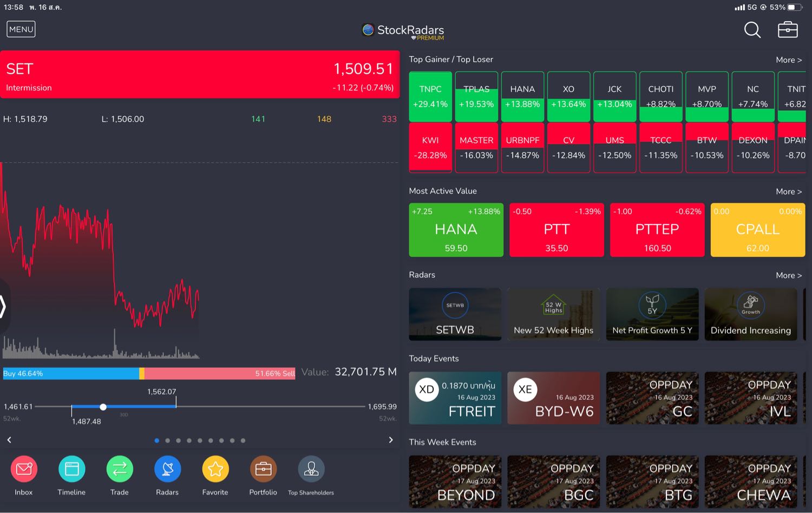Select the CV loser tile
812x513 pixels.
pyautogui.click(x=568, y=148)
